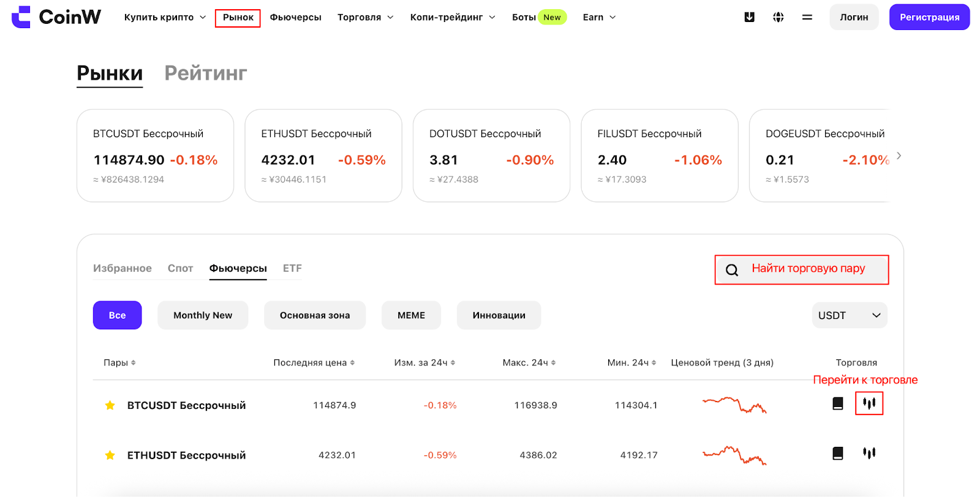
Task: Open the hamburger menu icon in header
Action: (x=807, y=17)
